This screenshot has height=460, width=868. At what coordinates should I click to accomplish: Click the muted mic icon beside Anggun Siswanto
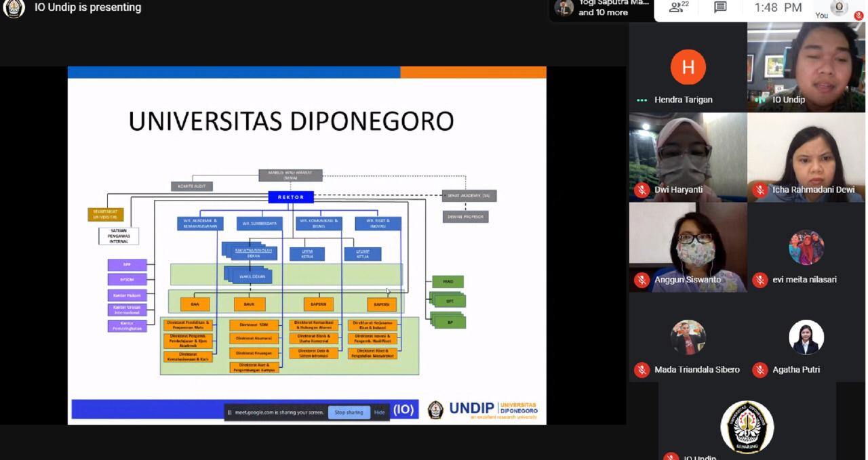tap(642, 280)
